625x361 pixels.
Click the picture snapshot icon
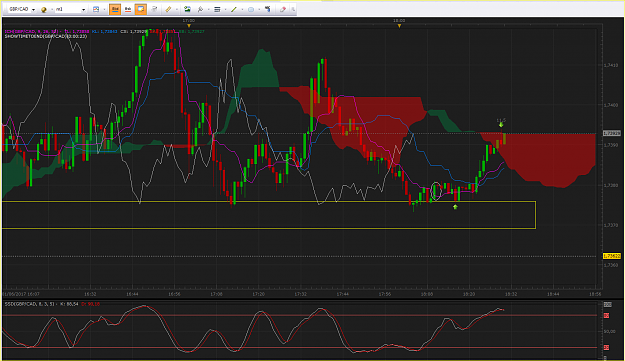[x=187, y=9]
